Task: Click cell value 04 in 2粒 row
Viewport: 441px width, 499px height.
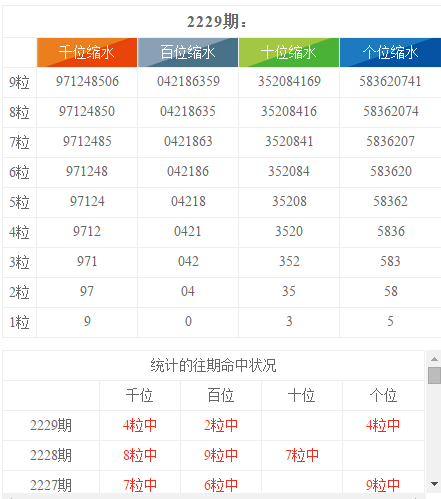Action: point(188,291)
